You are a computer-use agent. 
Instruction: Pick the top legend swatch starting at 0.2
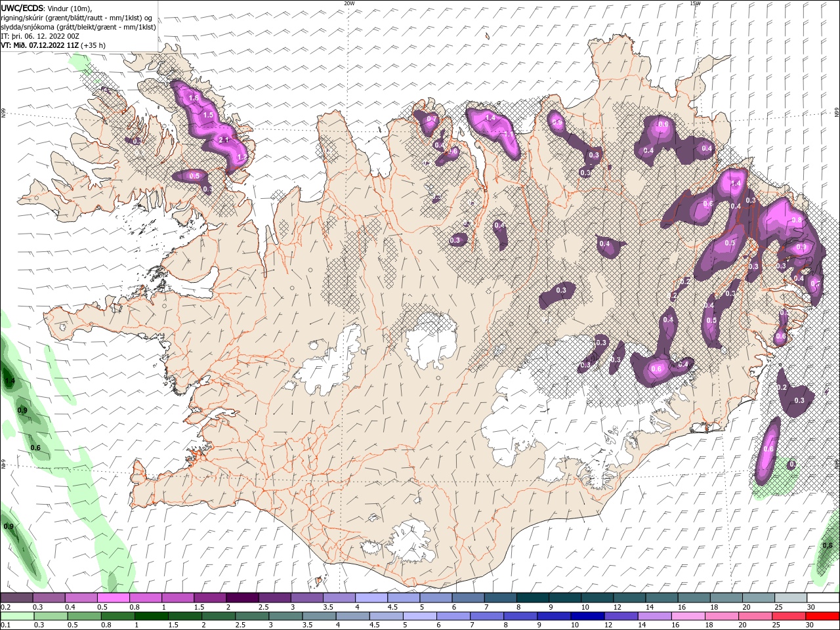pyautogui.click(x=16, y=598)
